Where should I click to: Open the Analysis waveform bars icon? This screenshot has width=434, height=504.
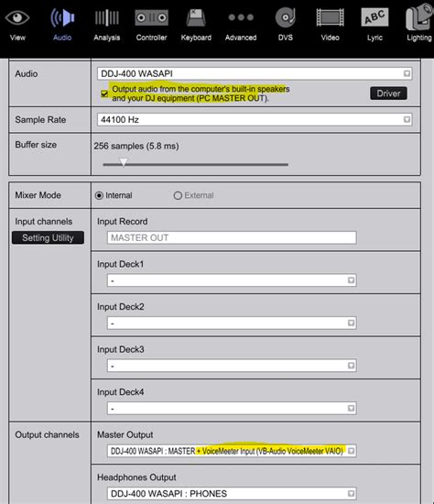pos(107,17)
